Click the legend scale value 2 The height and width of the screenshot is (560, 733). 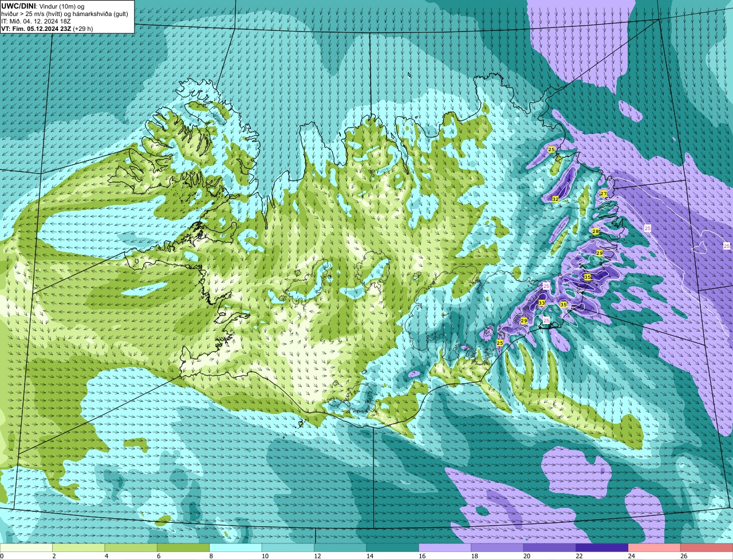tap(54, 556)
